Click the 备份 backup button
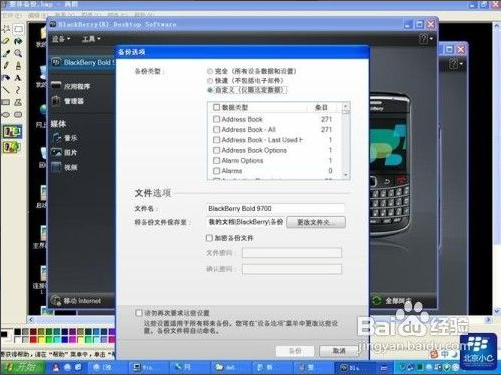 click(295, 351)
